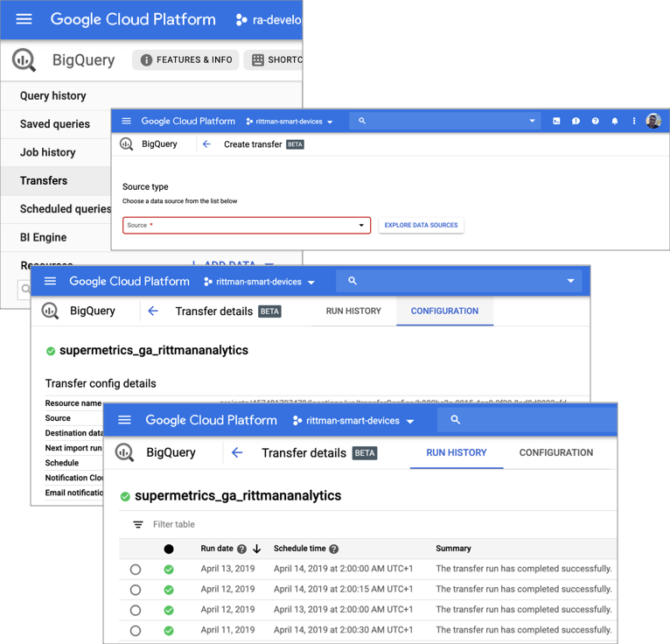The image size is (670, 644).
Task: Open Transfers in sidebar
Action: tap(44, 181)
